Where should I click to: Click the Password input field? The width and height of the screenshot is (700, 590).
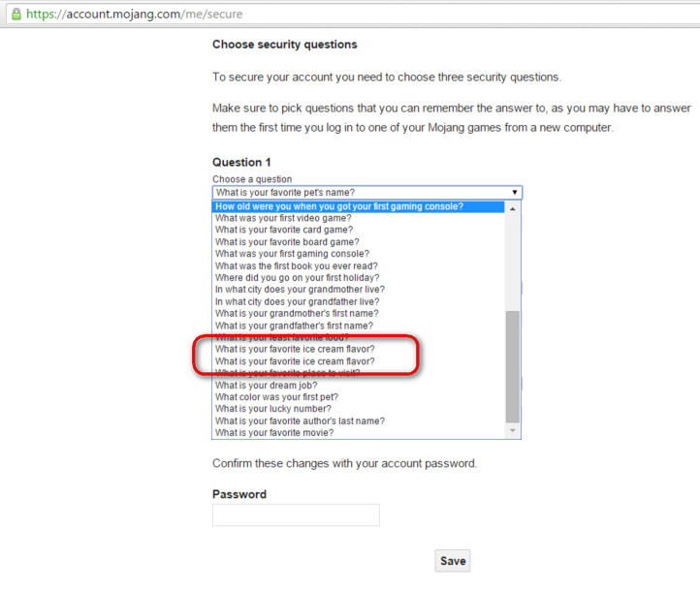pos(296,515)
